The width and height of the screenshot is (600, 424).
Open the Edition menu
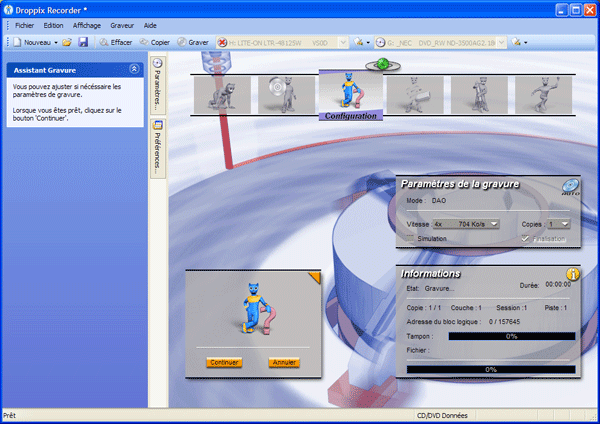point(53,26)
